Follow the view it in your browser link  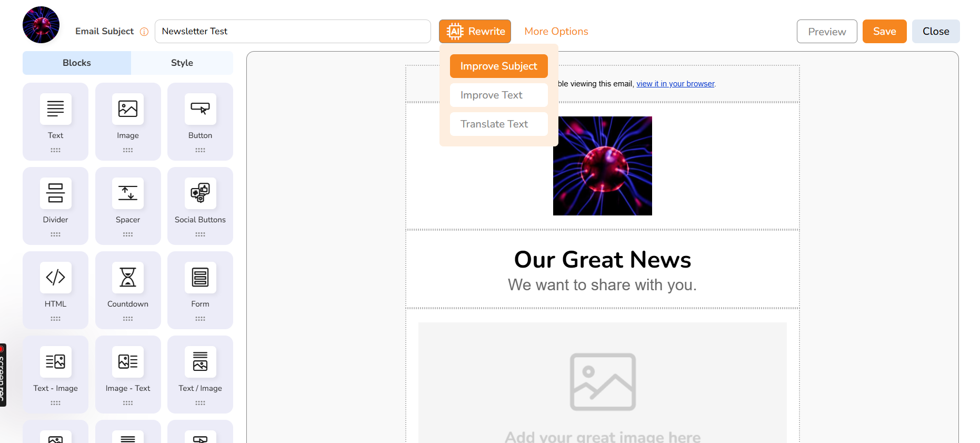tap(675, 84)
